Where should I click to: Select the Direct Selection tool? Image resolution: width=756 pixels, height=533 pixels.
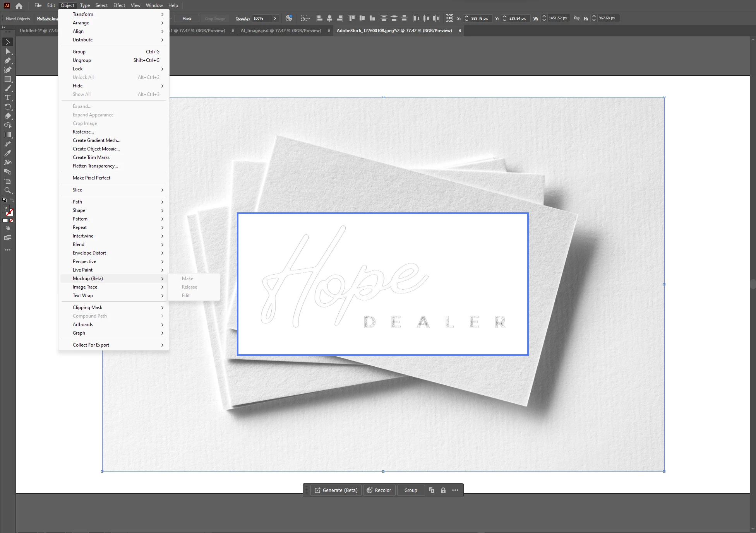click(x=8, y=51)
